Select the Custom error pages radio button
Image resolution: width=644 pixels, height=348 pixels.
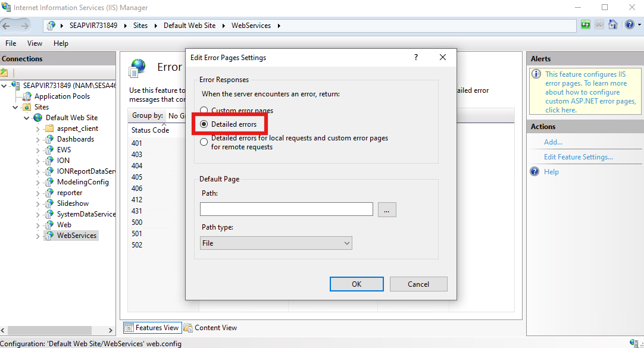click(x=204, y=110)
